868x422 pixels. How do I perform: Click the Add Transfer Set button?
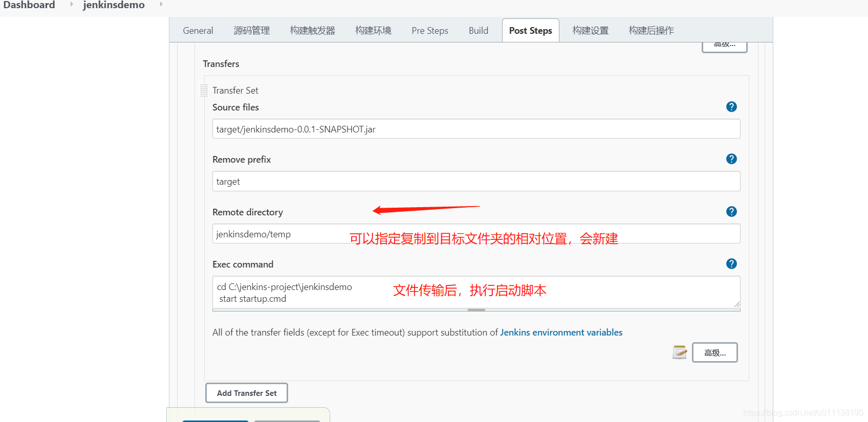point(247,393)
